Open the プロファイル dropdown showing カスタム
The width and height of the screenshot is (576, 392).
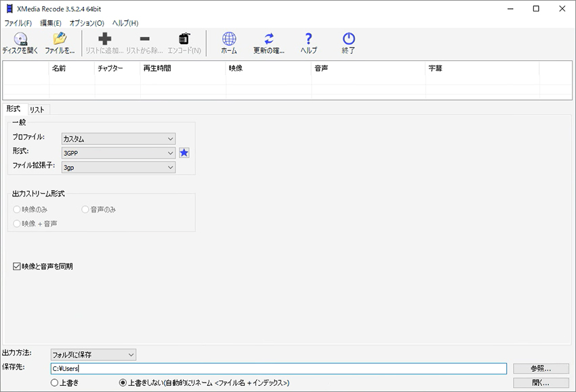pos(119,139)
